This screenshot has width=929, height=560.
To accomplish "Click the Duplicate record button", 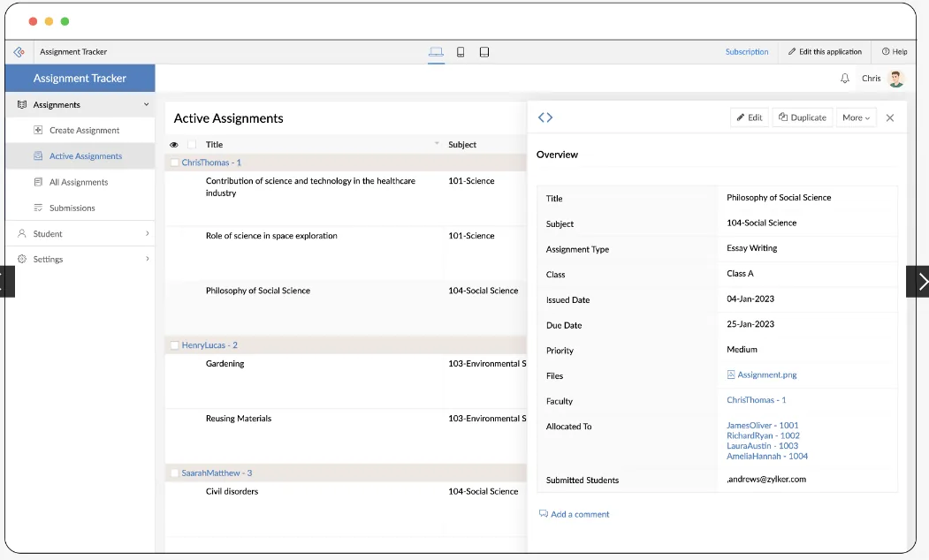I will [803, 117].
